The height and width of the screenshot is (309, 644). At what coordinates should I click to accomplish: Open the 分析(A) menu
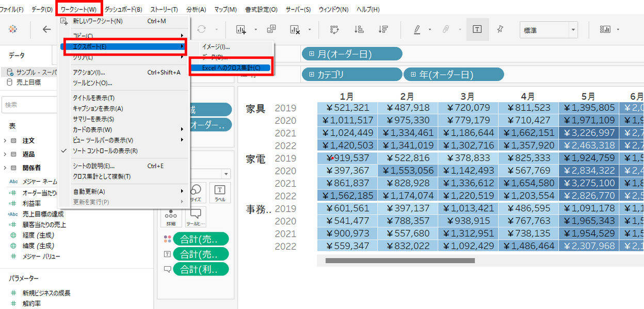click(x=196, y=10)
